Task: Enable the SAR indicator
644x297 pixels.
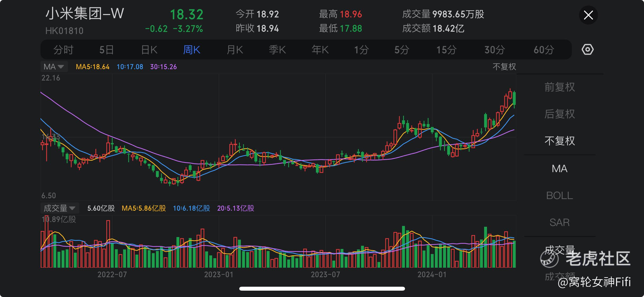Action: click(559, 223)
